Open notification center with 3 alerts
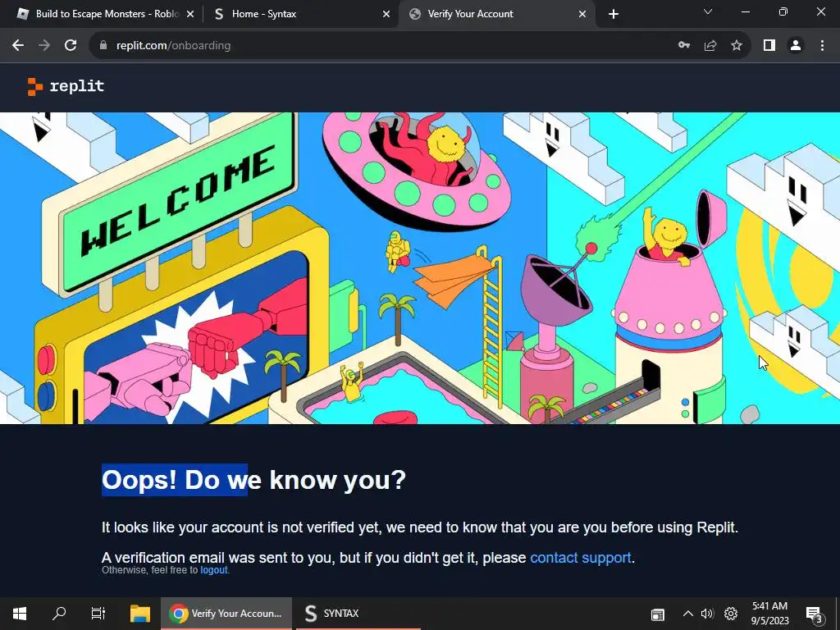 (x=815, y=614)
